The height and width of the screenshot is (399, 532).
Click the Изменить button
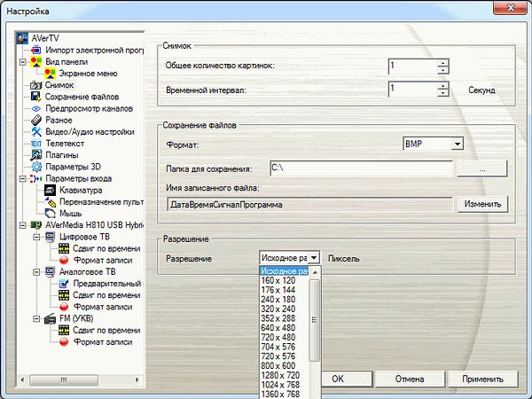click(x=482, y=204)
